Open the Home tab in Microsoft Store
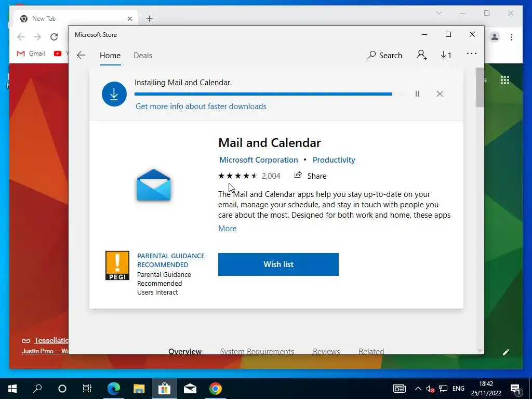 click(x=110, y=55)
